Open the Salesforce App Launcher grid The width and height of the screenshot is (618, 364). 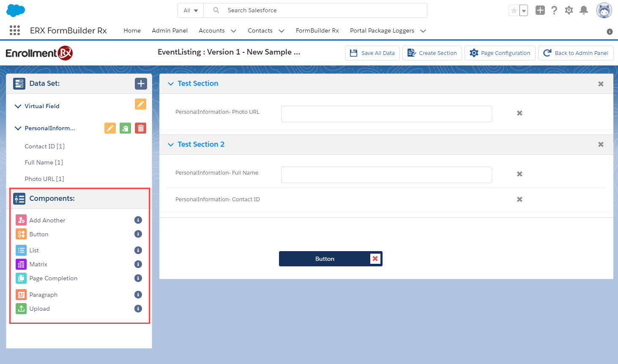[x=15, y=30]
